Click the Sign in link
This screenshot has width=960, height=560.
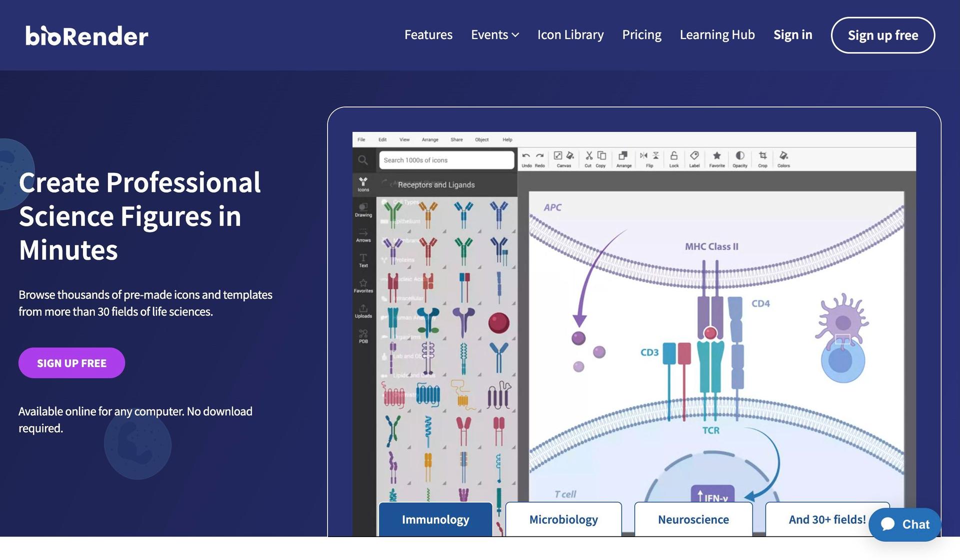(x=792, y=34)
